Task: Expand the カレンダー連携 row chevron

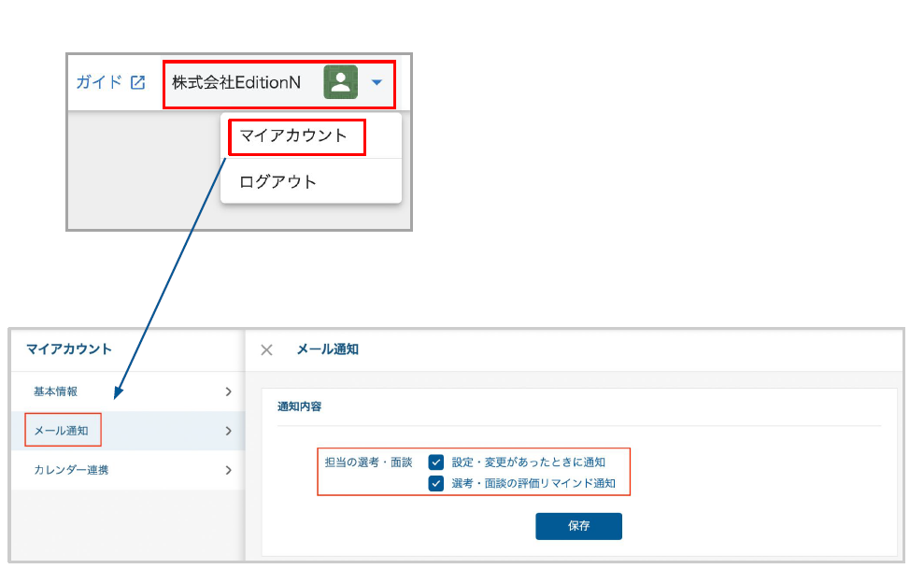Action: 228,470
